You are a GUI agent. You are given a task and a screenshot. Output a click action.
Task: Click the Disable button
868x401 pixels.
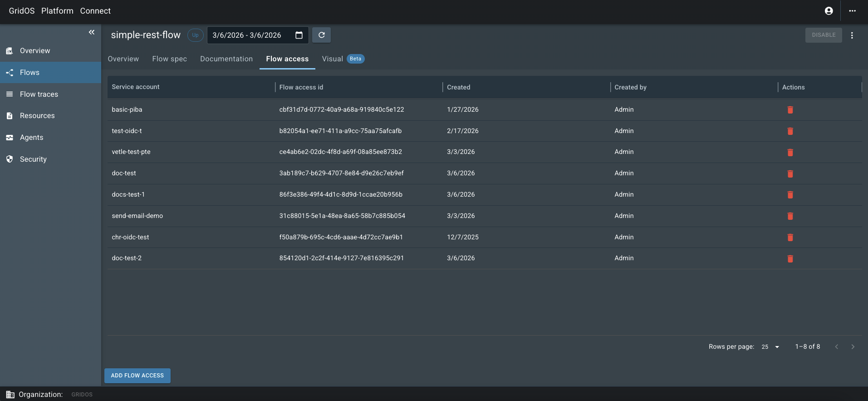coord(824,35)
